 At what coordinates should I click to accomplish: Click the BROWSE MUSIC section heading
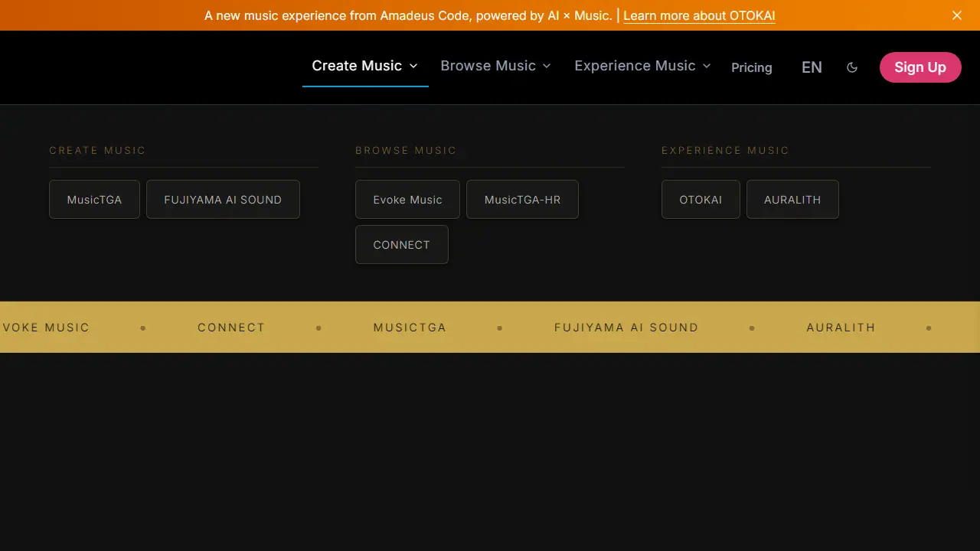(x=406, y=151)
